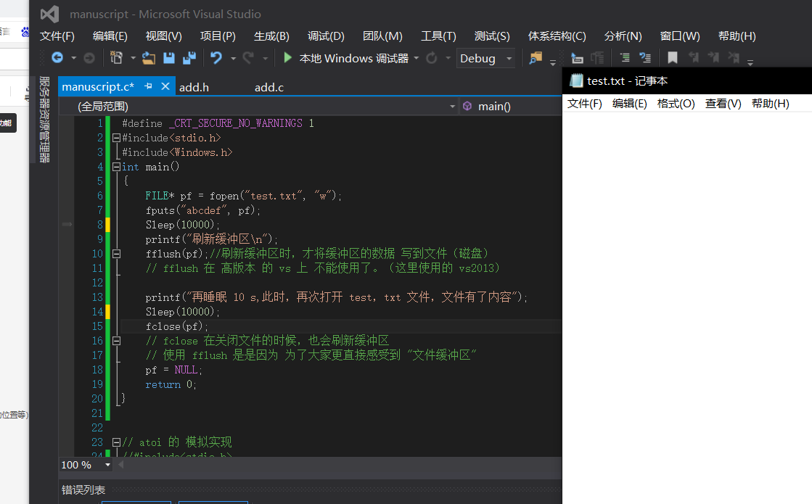Click the display parameter info icon
Screen dimensions: 812x504
click(x=598, y=58)
